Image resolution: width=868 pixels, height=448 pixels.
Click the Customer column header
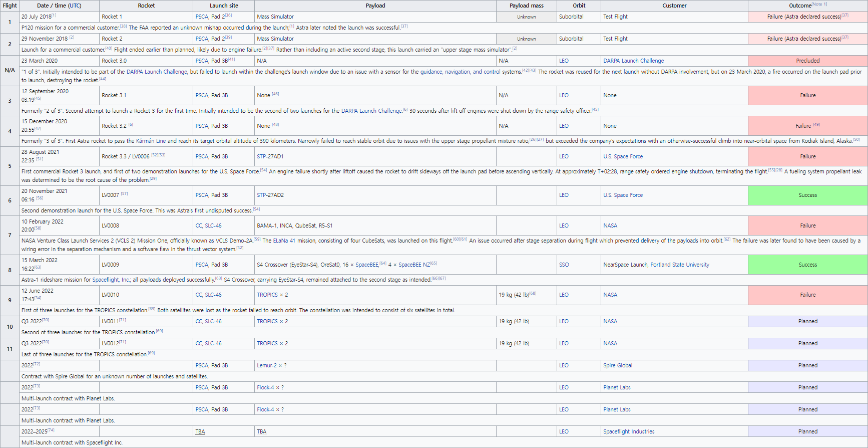point(674,6)
